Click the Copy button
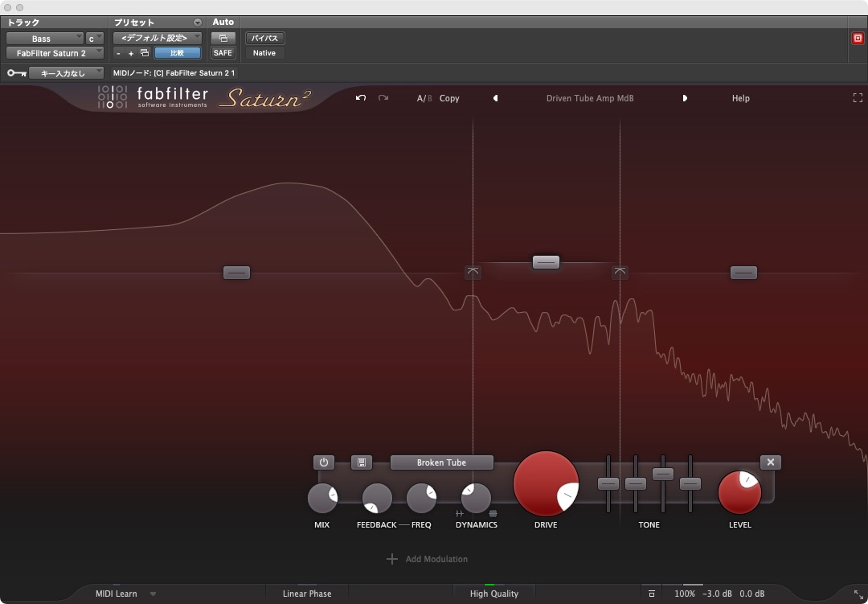This screenshot has height=604, width=868. (449, 98)
